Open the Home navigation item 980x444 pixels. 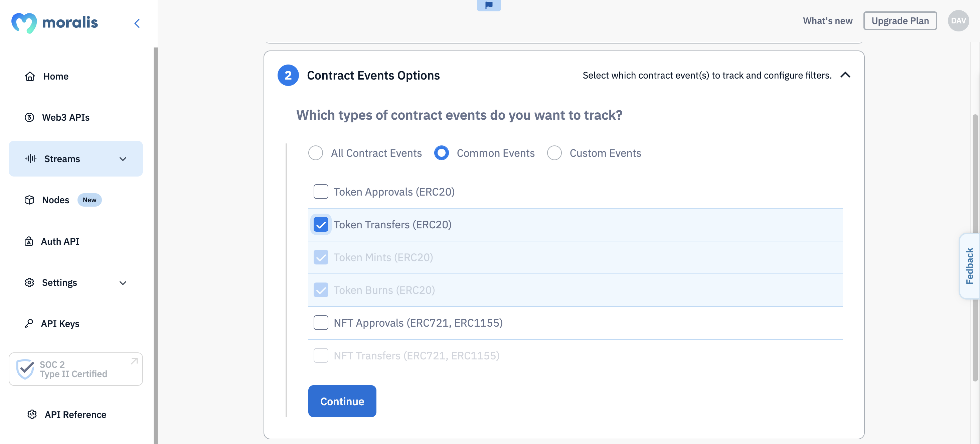(56, 76)
